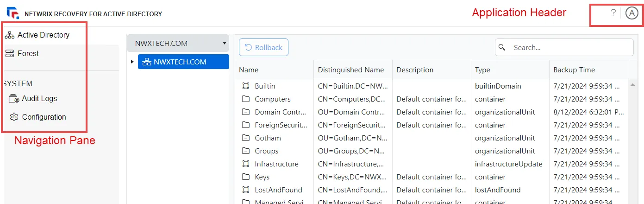Screen dimensions: 644x204
Task: Click CN=Builtin distinguished name cell
Action: click(352, 86)
